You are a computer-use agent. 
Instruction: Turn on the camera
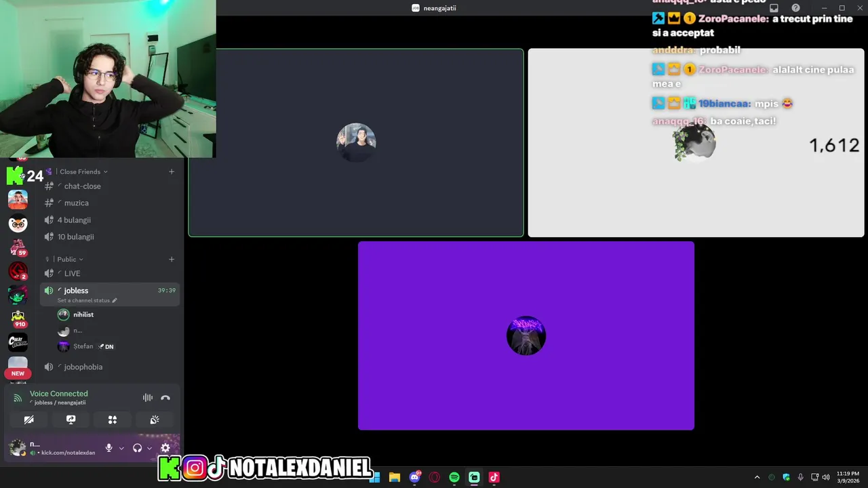tap(28, 420)
